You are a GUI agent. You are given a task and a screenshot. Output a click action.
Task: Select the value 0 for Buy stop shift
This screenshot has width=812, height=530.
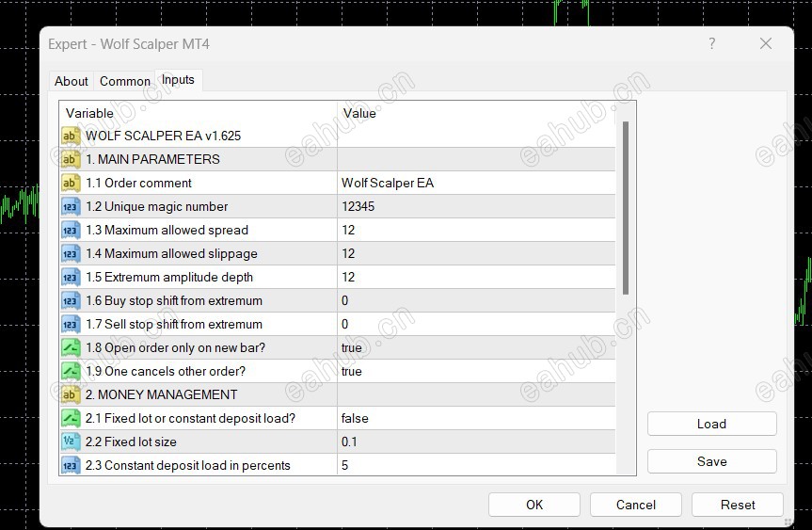pos(345,300)
